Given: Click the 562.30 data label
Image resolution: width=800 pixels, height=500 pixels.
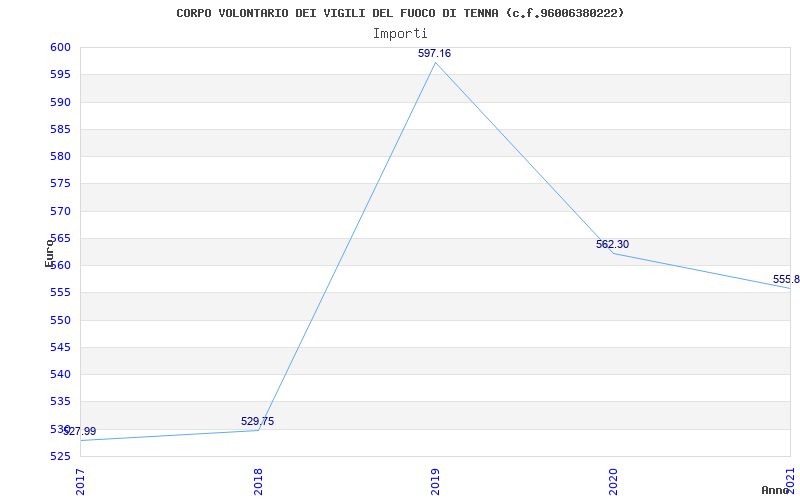Looking at the screenshot, I should click(x=612, y=244).
